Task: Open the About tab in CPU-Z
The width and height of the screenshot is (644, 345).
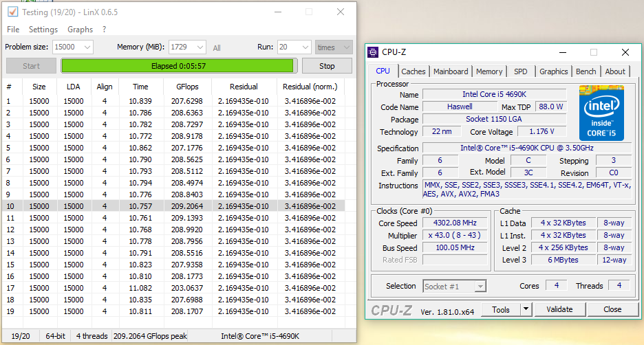Action: point(615,71)
